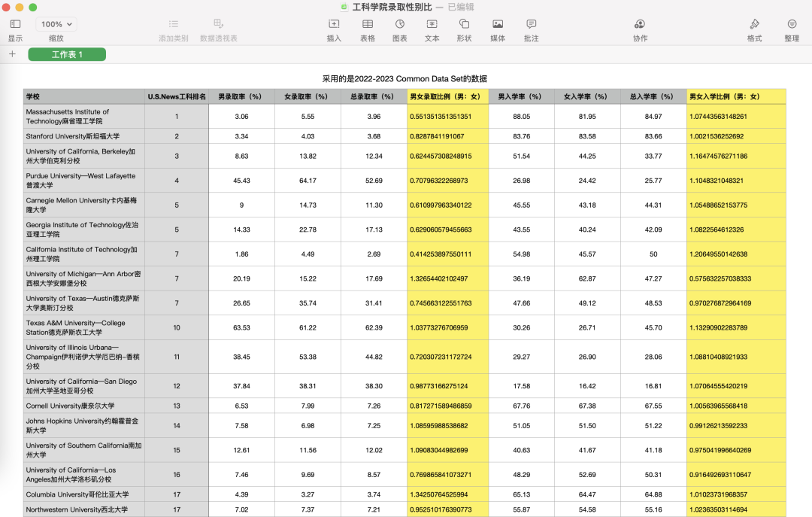The height and width of the screenshot is (517, 812).
Task: Select the University of California—Los Angeles cell
Action: pos(84,474)
